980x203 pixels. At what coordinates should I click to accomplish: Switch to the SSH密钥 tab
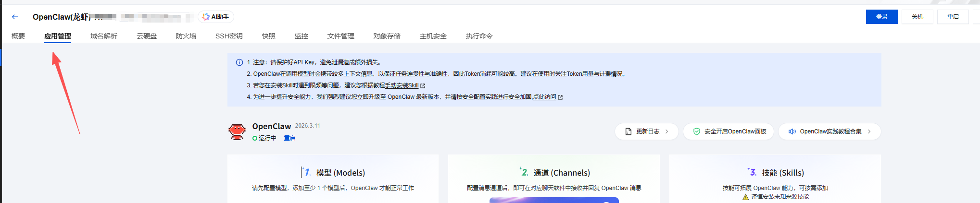[229, 36]
